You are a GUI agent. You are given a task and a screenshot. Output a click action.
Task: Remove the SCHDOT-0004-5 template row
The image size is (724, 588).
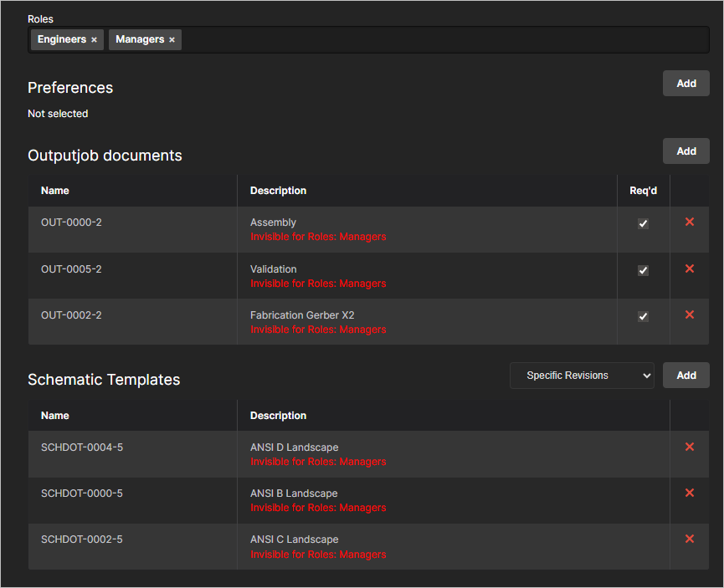point(690,447)
